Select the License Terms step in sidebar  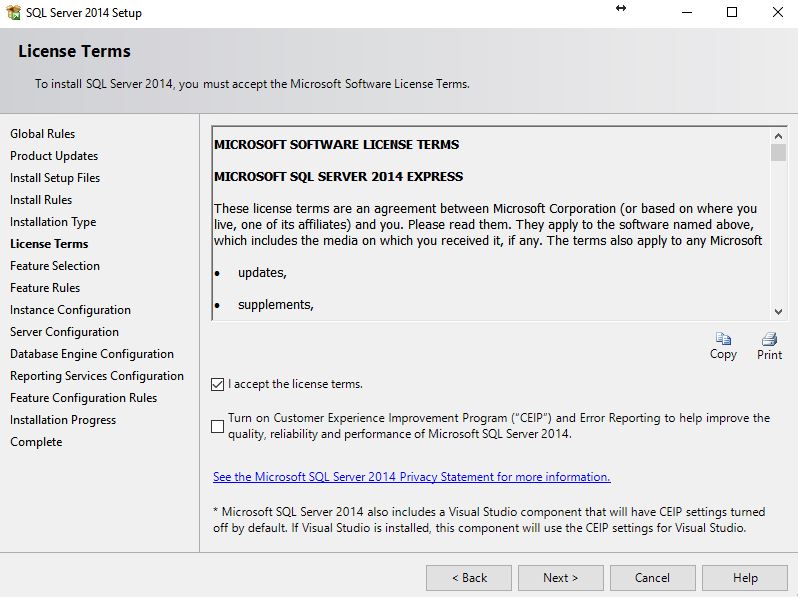(x=49, y=244)
